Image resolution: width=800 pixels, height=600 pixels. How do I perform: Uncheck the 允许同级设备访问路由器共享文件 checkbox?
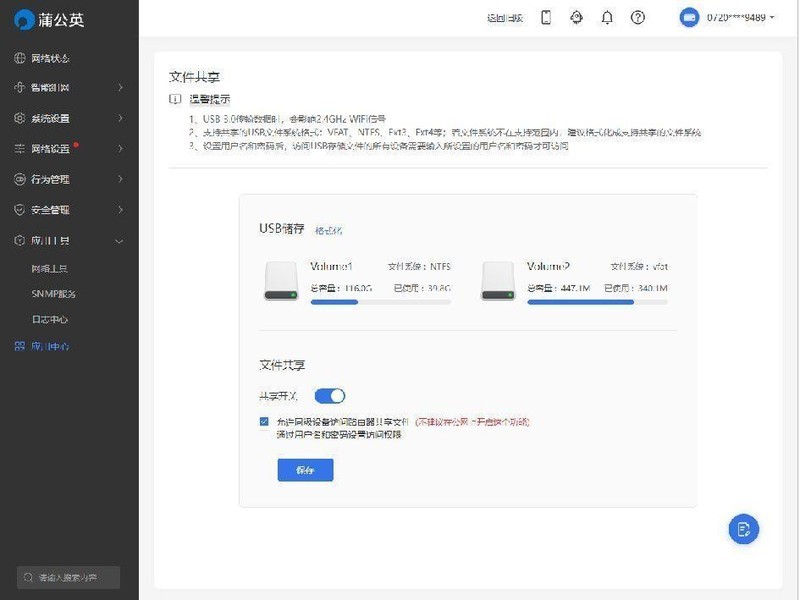262,421
